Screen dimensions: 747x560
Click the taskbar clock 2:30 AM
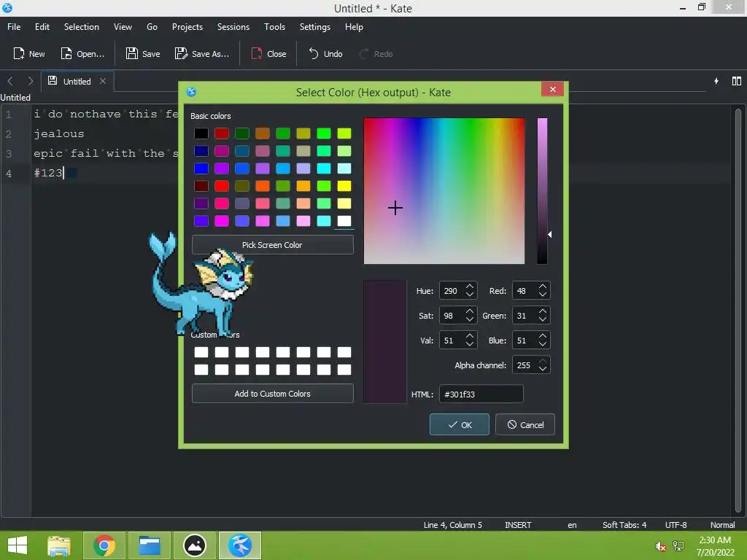pyautogui.click(x=715, y=540)
